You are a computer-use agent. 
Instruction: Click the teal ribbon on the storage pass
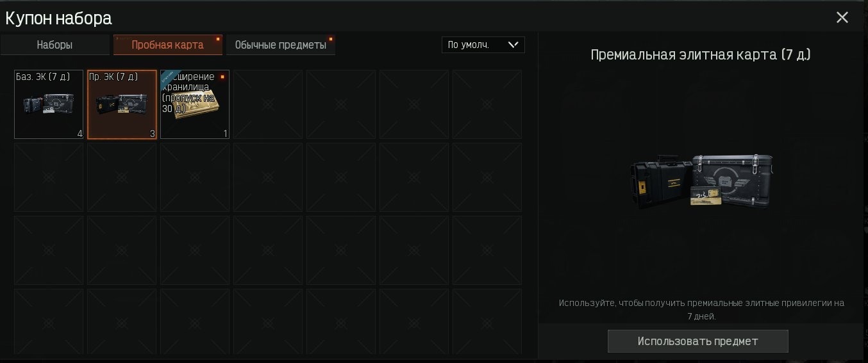point(171,77)
